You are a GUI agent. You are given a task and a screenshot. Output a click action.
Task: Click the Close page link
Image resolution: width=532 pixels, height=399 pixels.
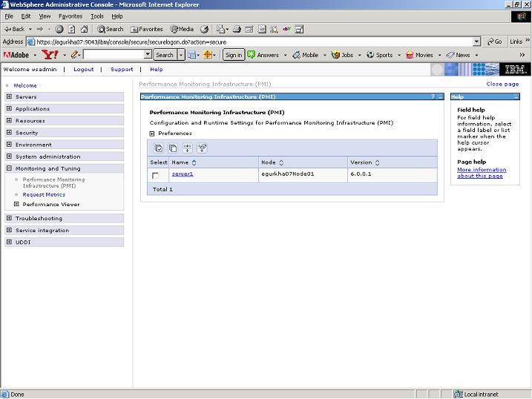click(502, 84)
